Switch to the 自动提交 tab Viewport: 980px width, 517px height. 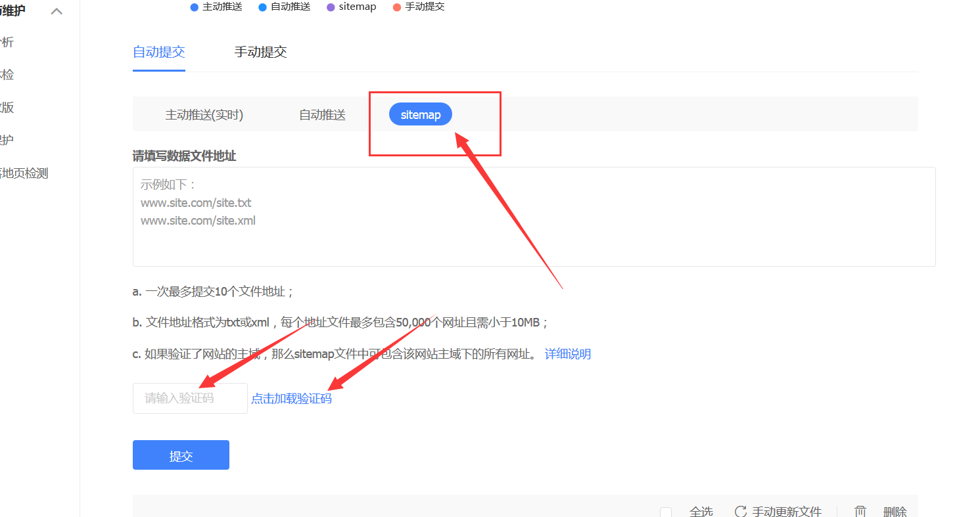[x=158, y=52]
